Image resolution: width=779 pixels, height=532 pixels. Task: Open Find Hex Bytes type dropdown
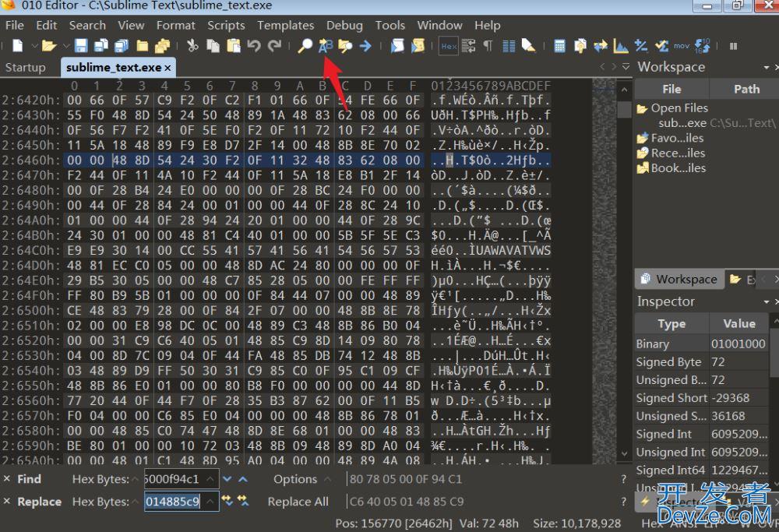point(136,479)
